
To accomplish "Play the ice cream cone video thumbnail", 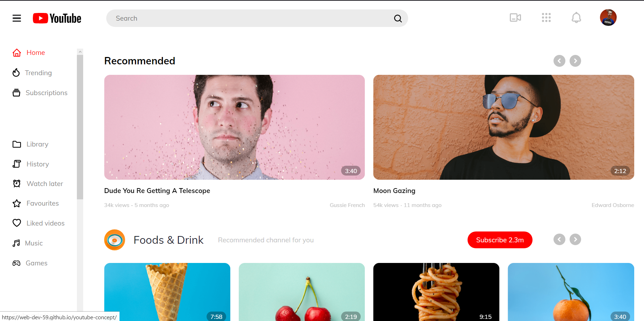I will (167, 292).
